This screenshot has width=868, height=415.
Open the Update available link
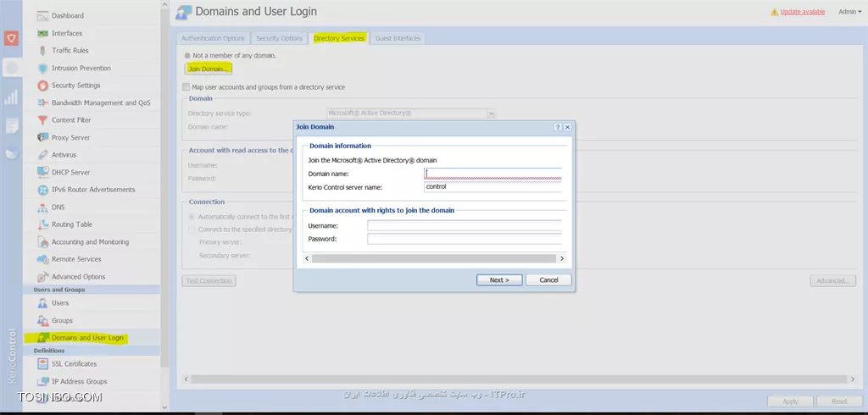[x=803, y=12]
